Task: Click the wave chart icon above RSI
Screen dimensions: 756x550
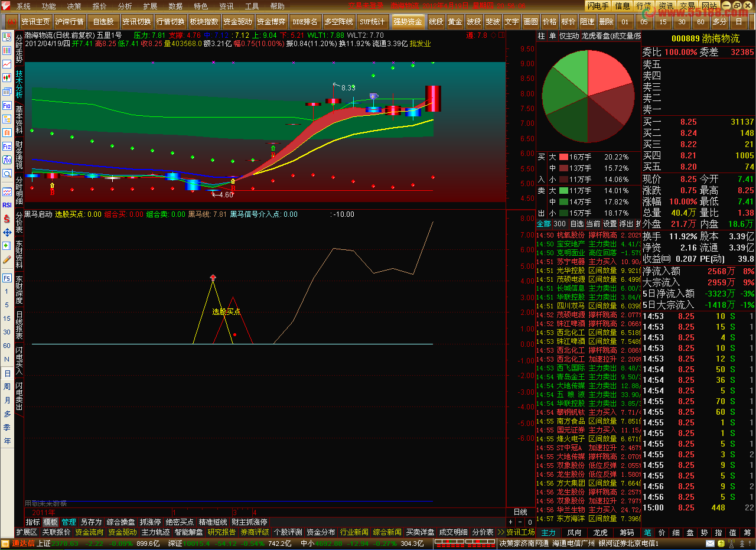Action: [7, 191]
